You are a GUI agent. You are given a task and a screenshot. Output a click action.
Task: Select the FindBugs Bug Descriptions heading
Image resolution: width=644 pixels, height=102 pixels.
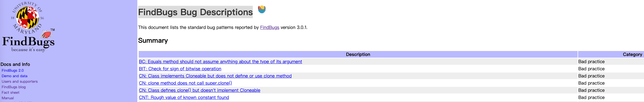click(195, 12)
